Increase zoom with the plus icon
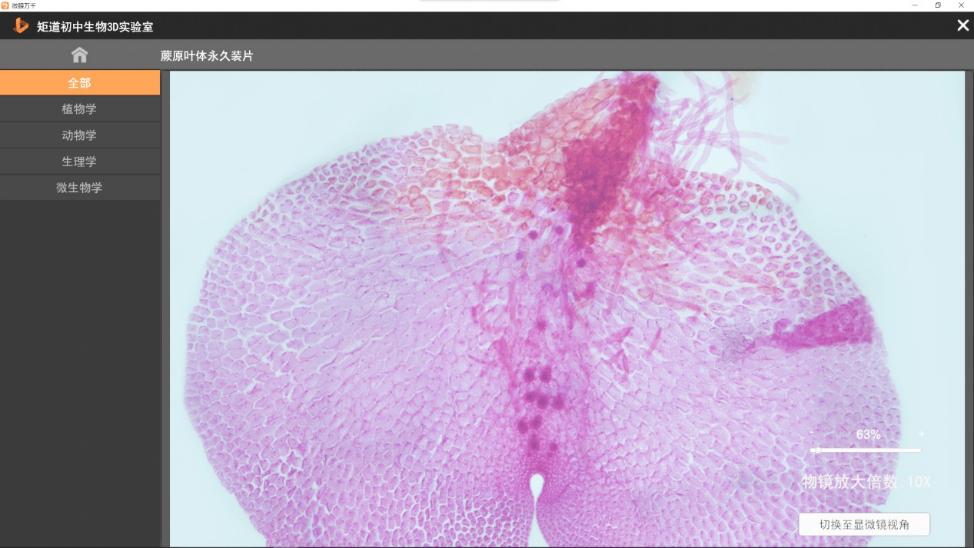 tap(921, 434)
